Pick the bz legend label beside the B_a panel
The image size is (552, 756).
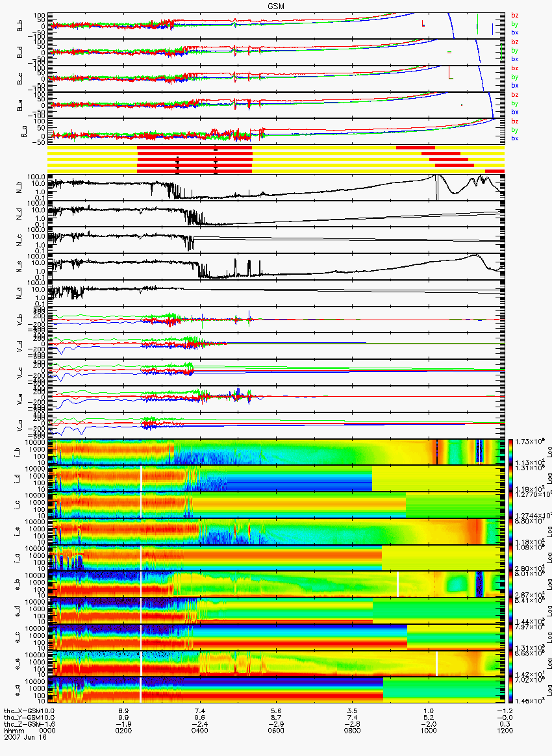pyautogui.click(x=515, y=121)
